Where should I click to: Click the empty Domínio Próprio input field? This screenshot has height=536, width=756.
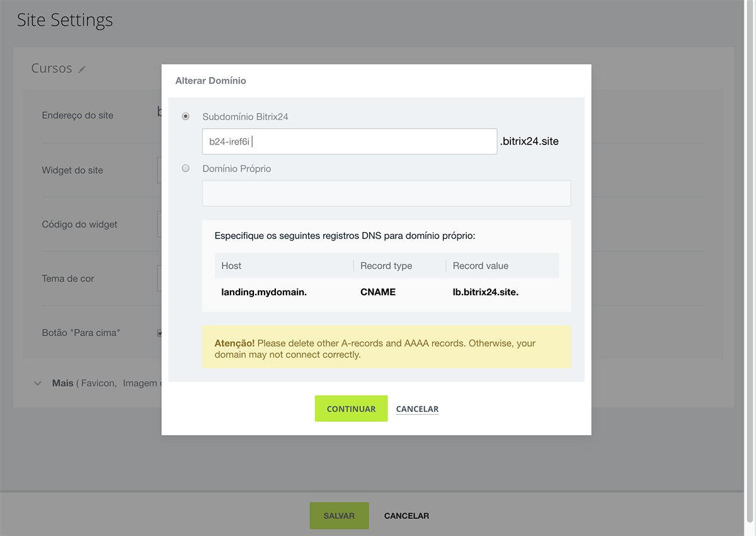tap(386, 194)
